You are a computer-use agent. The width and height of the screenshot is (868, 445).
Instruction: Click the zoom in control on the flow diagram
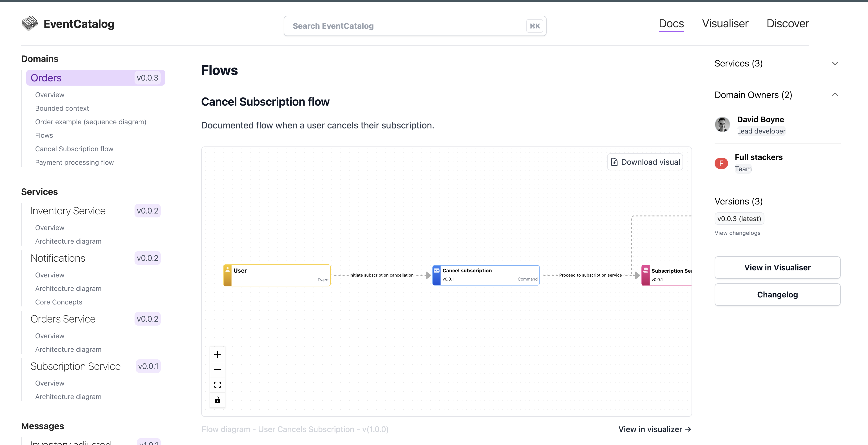(x=217, y=354)
